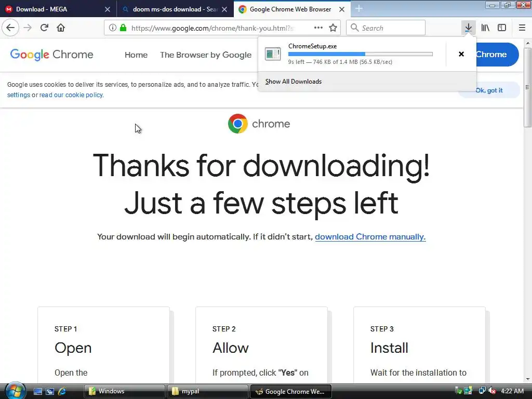Image resolution: width=532 pixels, height=399 pixels.
Task: Toggle the downloads panel arrow button
Action: pos(468,28)
